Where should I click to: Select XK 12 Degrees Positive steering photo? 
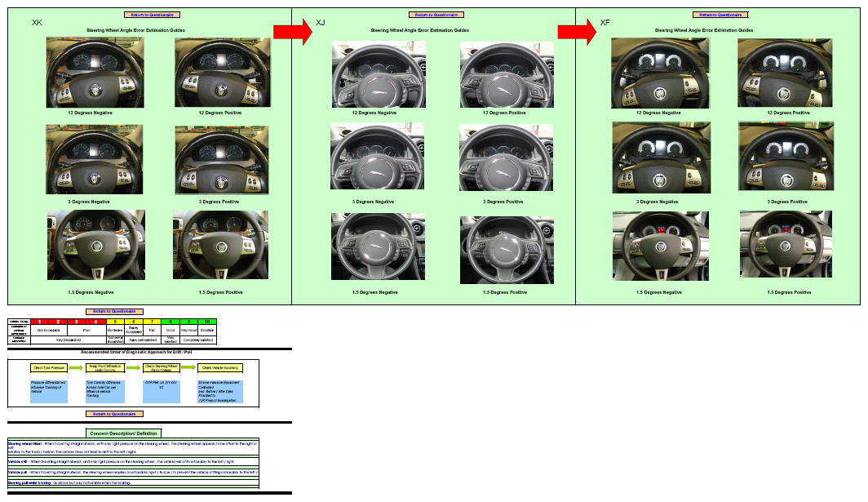point(223,73)
